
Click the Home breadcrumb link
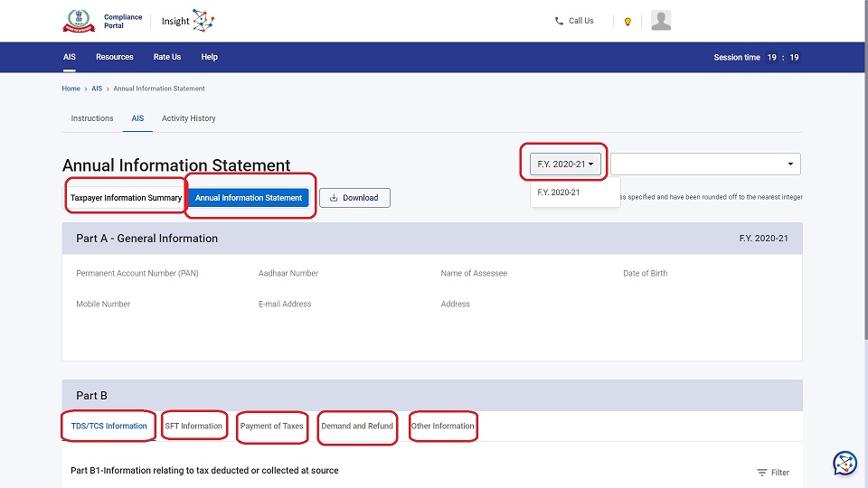tap(71, 89)
